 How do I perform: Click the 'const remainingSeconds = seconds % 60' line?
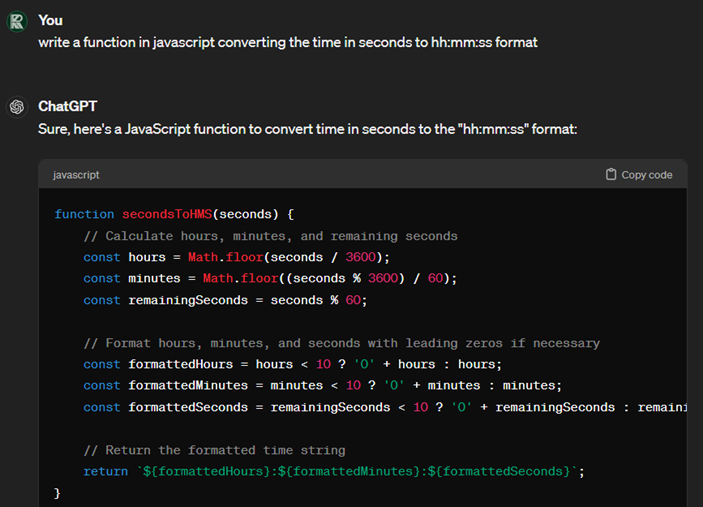(x=225, y=300)
